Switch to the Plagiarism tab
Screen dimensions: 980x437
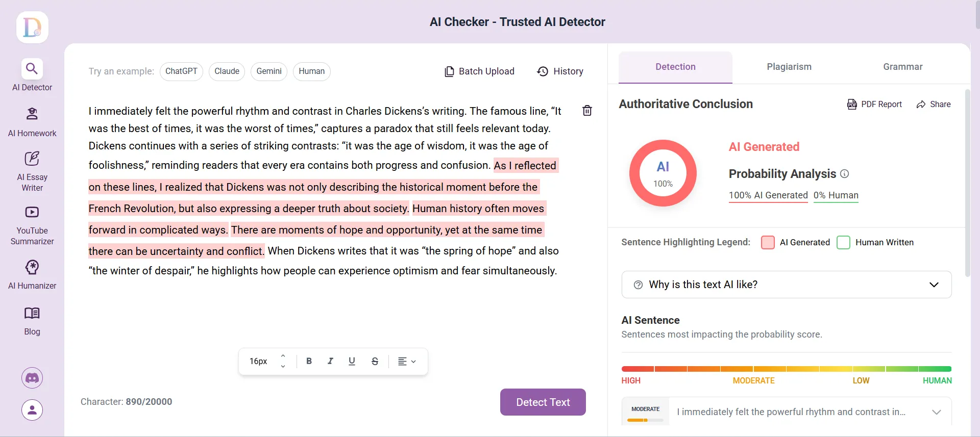pos(789,67)
